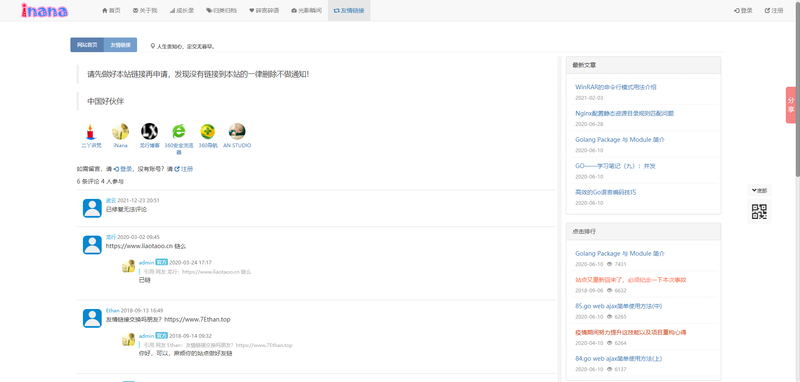
Task: Open Golang Package article in ranking list
Action: (620, 253)
